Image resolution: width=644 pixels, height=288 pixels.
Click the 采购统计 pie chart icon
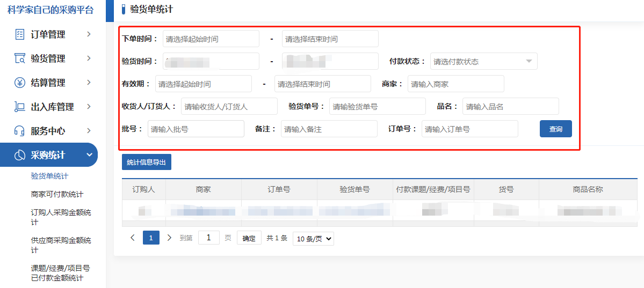tap(20, 155)
